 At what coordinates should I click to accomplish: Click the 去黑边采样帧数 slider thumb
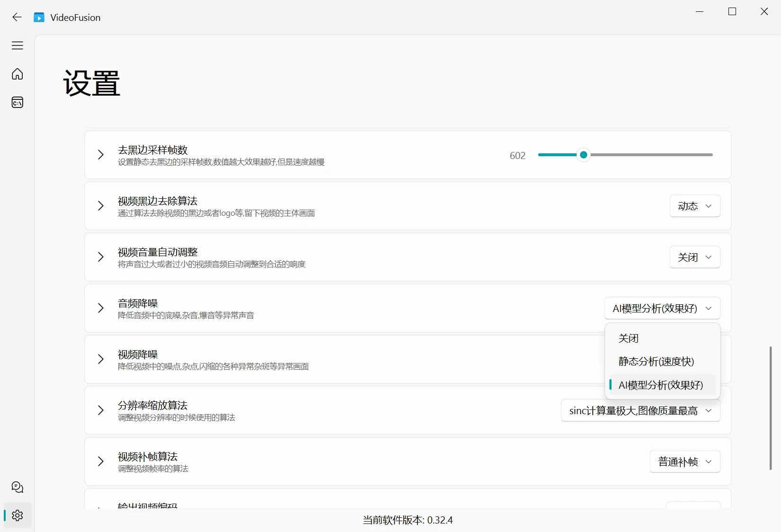point(584,155)
